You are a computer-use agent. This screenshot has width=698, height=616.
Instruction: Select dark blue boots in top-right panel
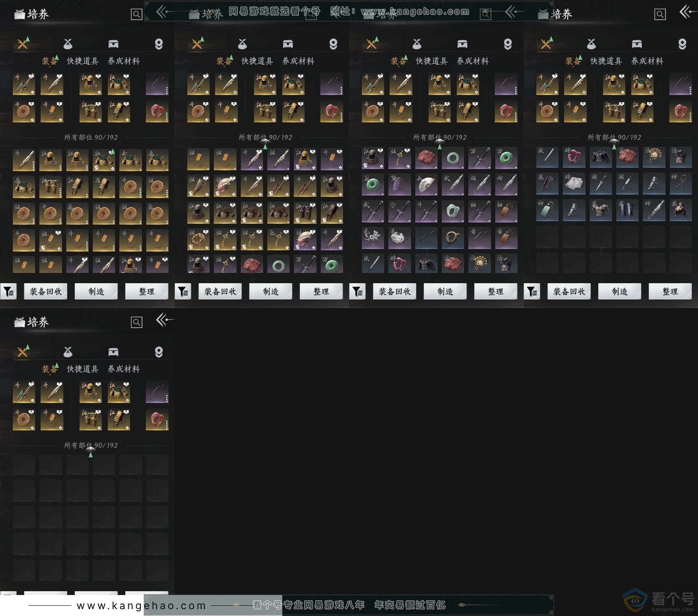coord(627,210)
